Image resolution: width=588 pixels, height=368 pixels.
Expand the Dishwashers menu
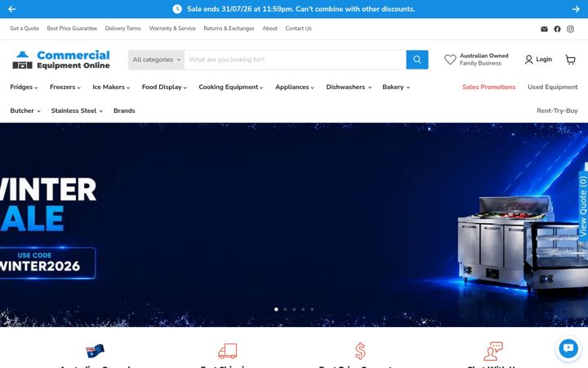pos(349,88)
